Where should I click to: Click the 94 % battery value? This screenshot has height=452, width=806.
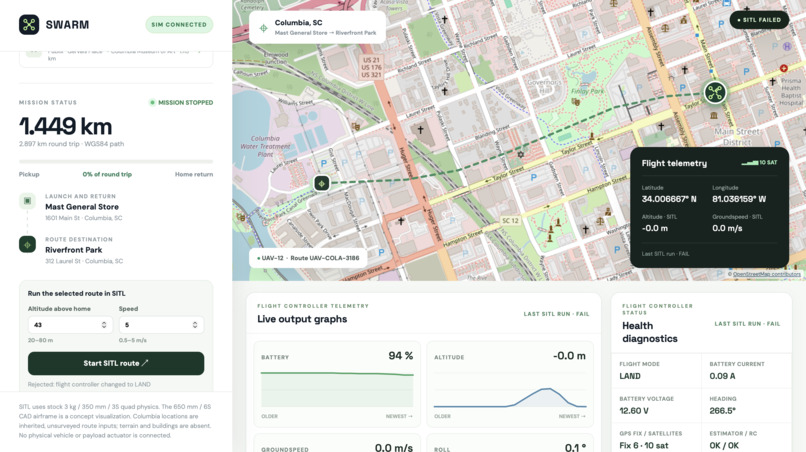(400, 356)
